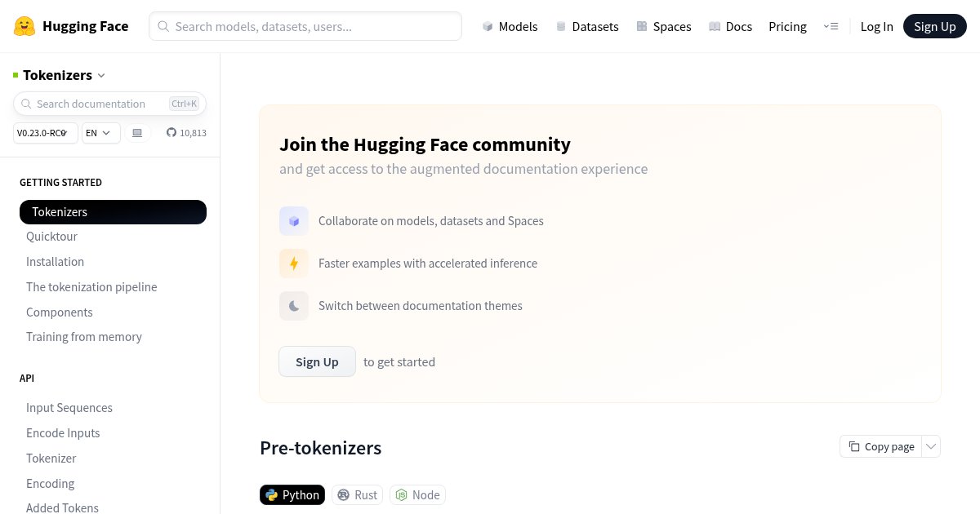Open the Input Sequences API page
This screenshot has height=514, width=980.
click(69, 408)
